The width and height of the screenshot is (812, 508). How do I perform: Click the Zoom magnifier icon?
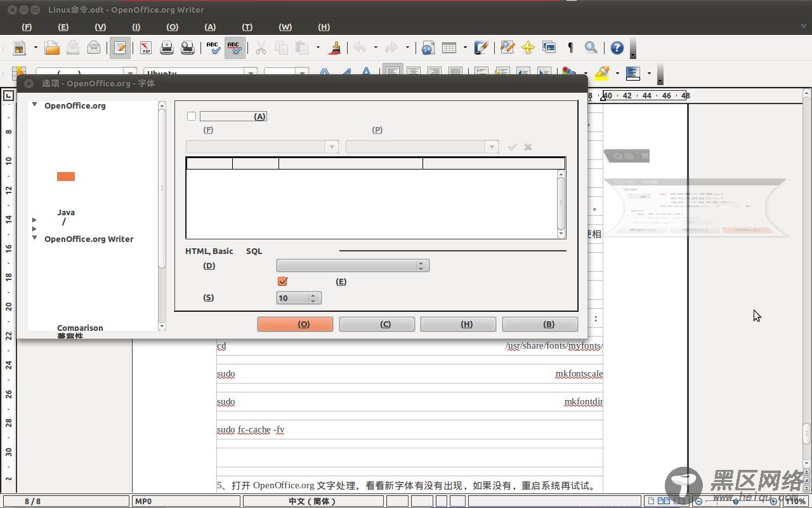(x=591, y=48)
